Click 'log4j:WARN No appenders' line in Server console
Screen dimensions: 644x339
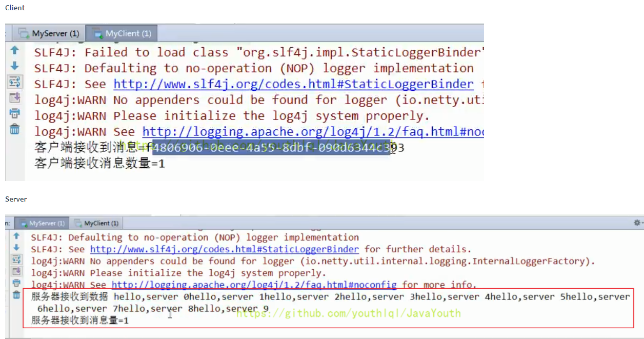(x=313, y=261)
